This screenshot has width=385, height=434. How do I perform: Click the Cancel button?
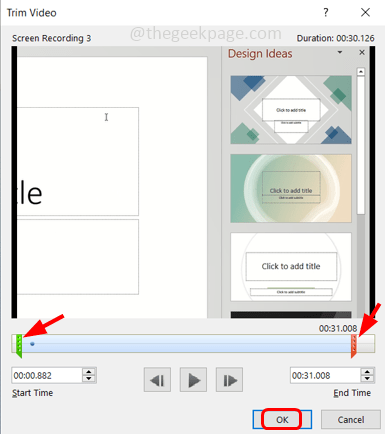point(351,420)
